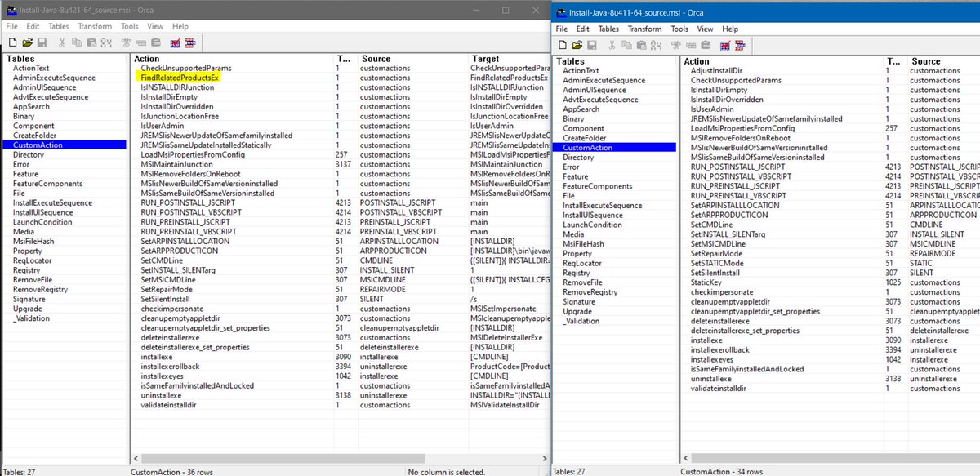
Task: Open Edit menu in 8u411 window
Action: click(582, 29)
